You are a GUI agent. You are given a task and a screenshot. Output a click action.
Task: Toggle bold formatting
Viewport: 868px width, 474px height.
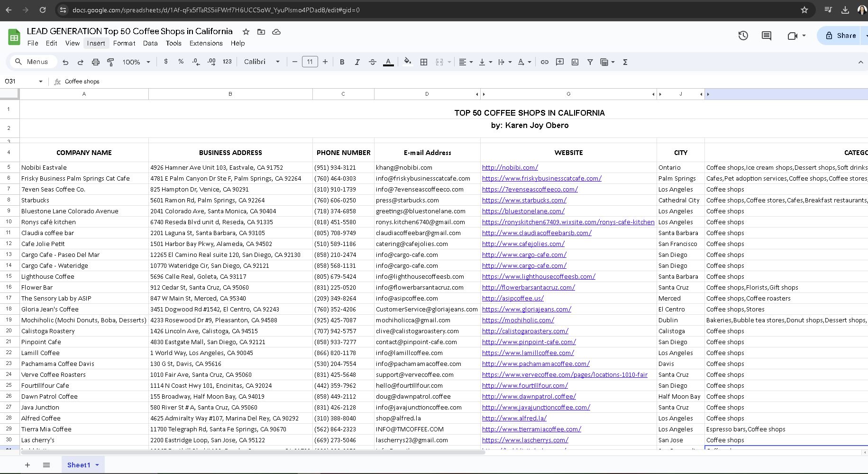click(x=342, y=62)
